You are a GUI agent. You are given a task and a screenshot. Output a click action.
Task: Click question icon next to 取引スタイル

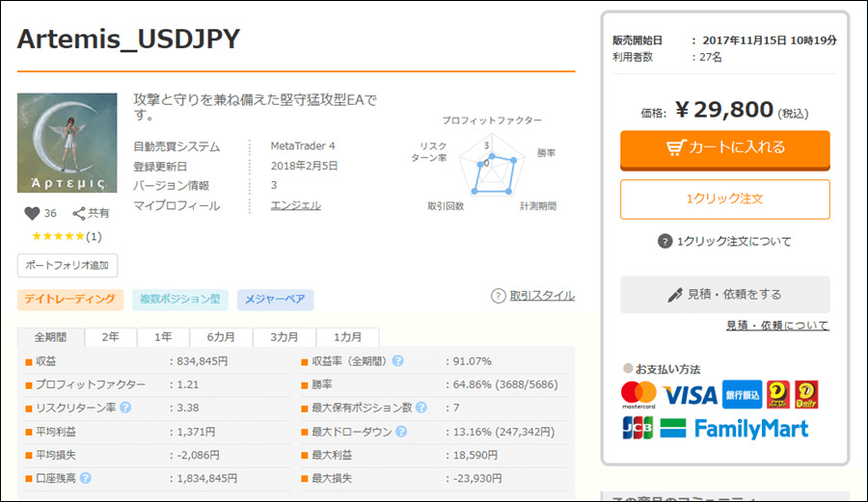(498, 296)
